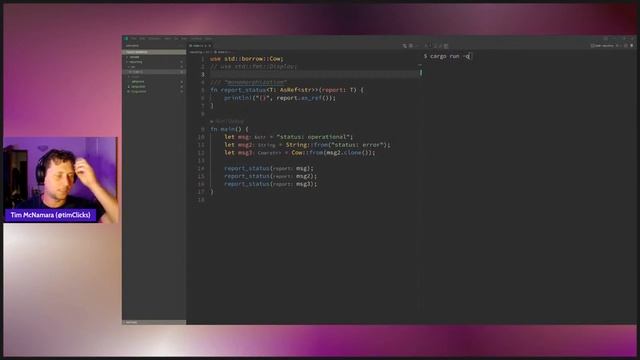This screenshot has width=640, height=360.
Task: Click the 'let msg2' String::from line
Action: pos(307,144)
